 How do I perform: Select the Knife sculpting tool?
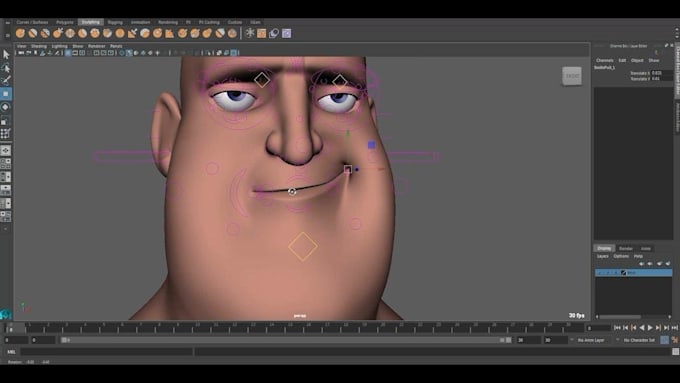[x=183, y=33]
